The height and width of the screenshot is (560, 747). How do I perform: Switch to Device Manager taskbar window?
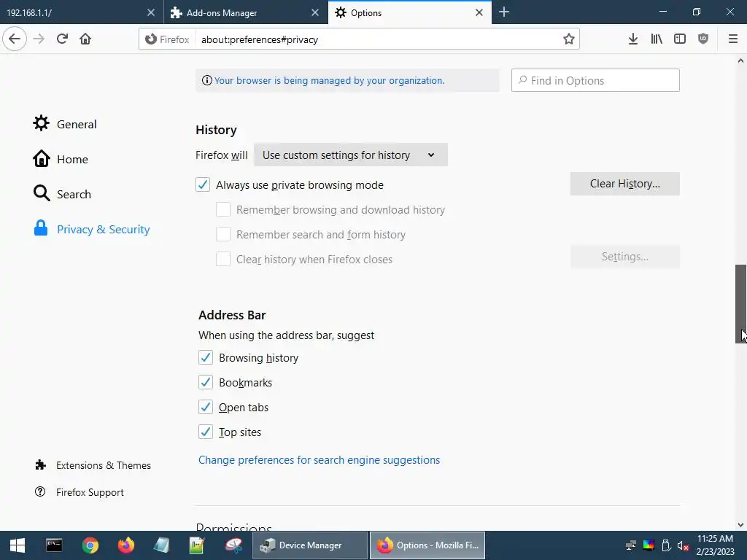pyautogui.click(x=310, y=545)
